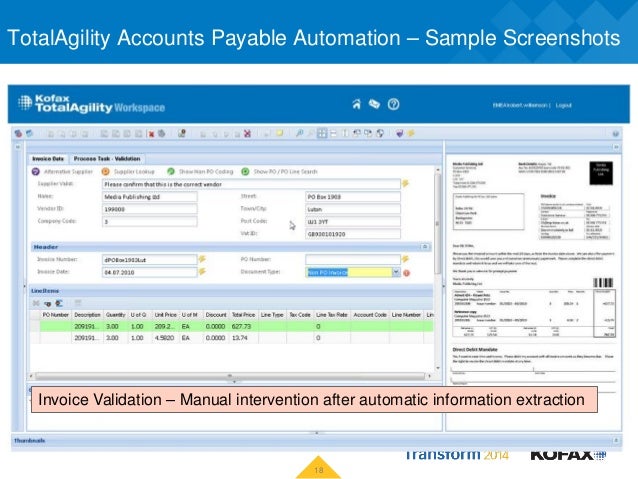Viewport: 638px width, 479px height.
Task: Collapse the Header section
Action: pos(425,247)
